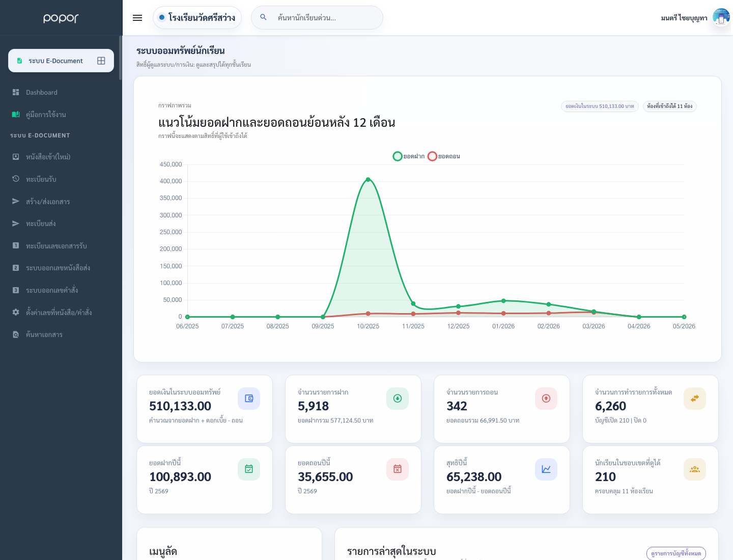The width and height of the screenshot is (733, 560).
Task: Click the ค้นหาเอกสาร search document icon
Action: point(16,334)
